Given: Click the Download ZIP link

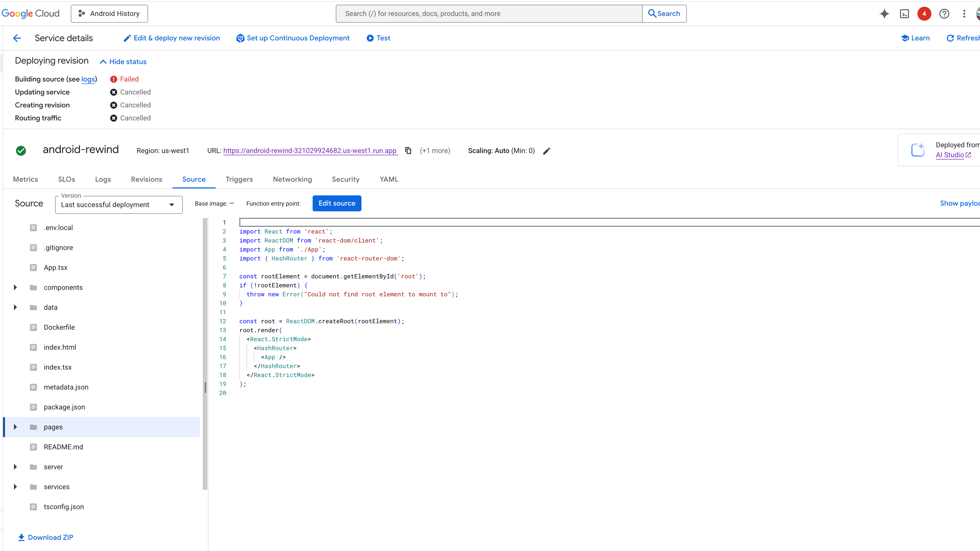Looking at the screenshot, I should tap(46, 537).
